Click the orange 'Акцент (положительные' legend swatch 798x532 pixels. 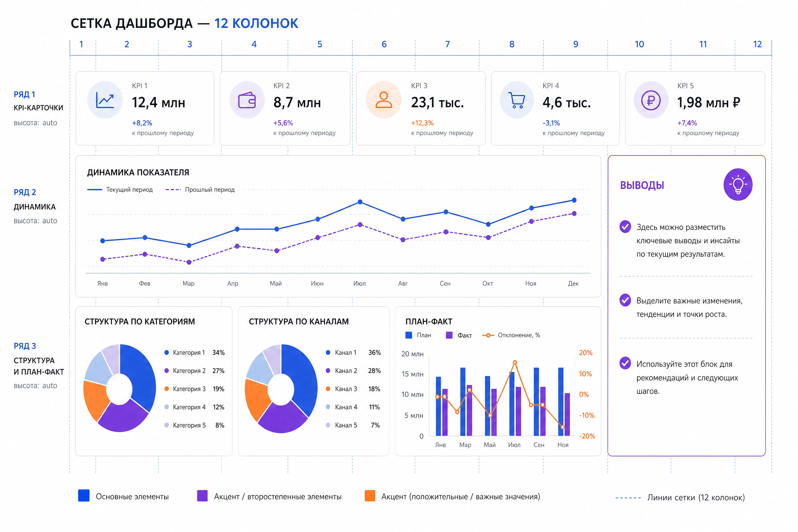click(x=370, y=496)
